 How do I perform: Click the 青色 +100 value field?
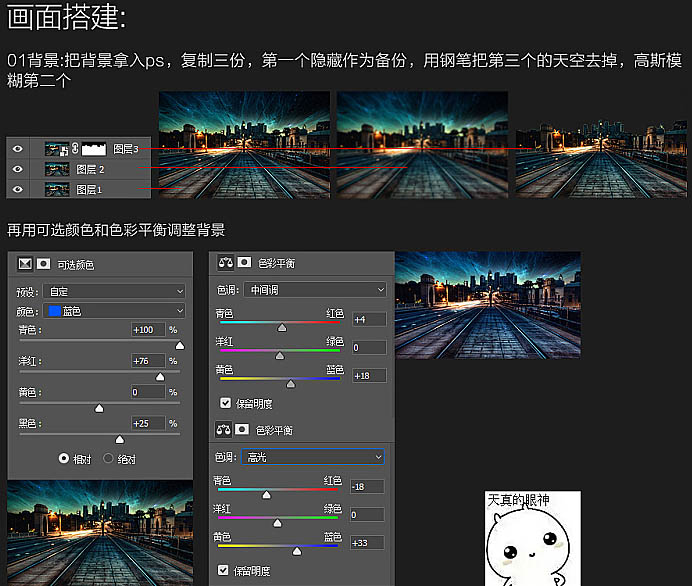(x=148, y=330)
